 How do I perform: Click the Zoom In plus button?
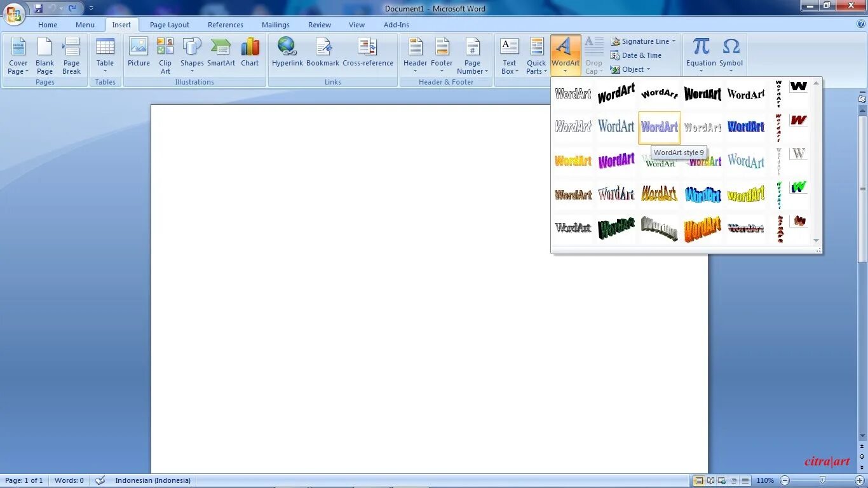(860, 481)
